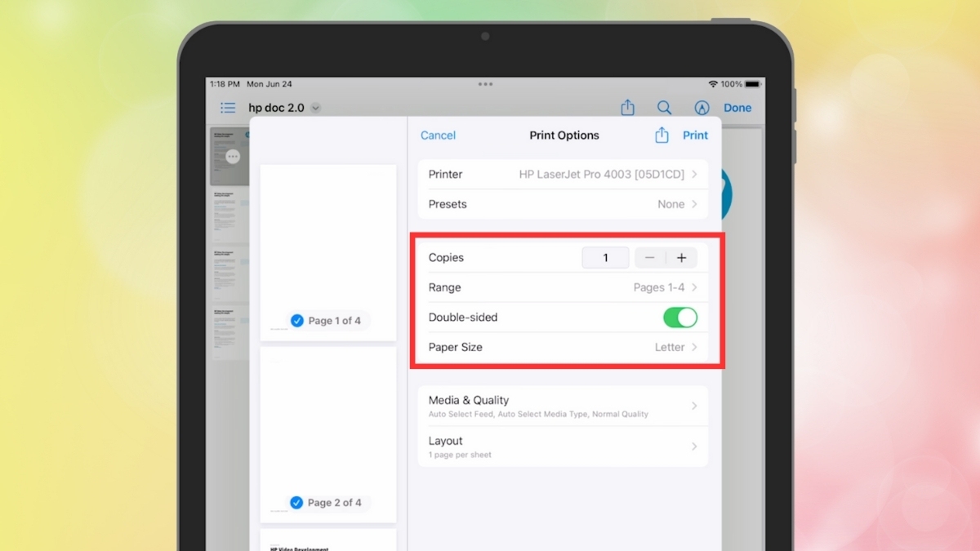Tap the Share icon in the top toolbar
The width and height of the screenshot is (980, 551).
click(x=627, y=107)
